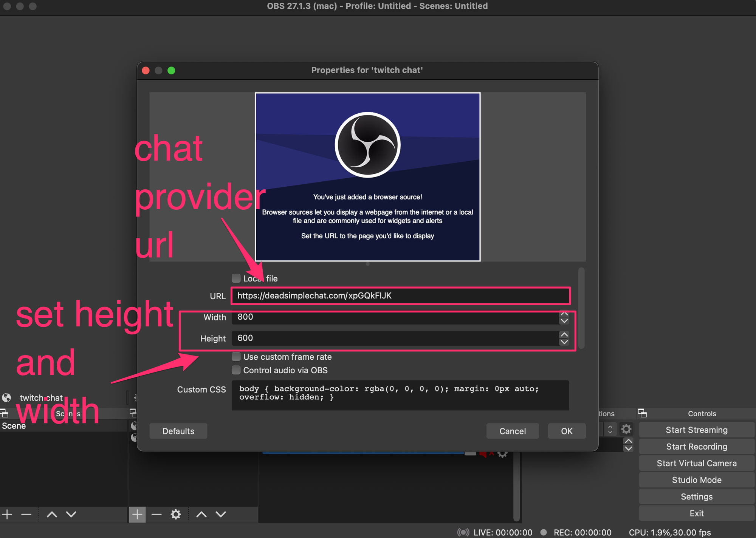756x538 pixels.
Task: Expand the Width stepper upward
Action: pyautogui.click(x=564, y=313)
